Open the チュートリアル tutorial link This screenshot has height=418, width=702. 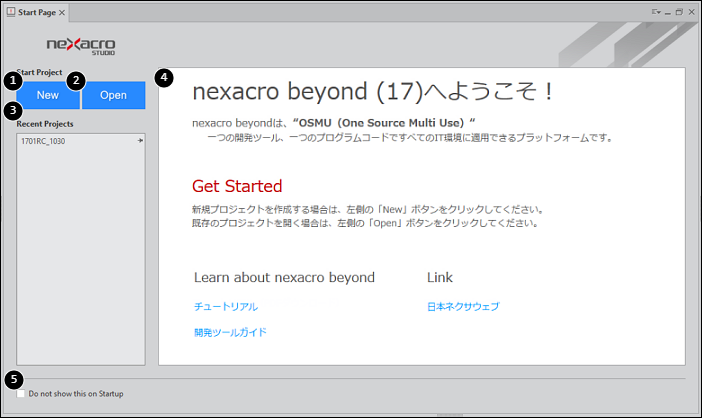pyautogui.click(x=225, y=306)
